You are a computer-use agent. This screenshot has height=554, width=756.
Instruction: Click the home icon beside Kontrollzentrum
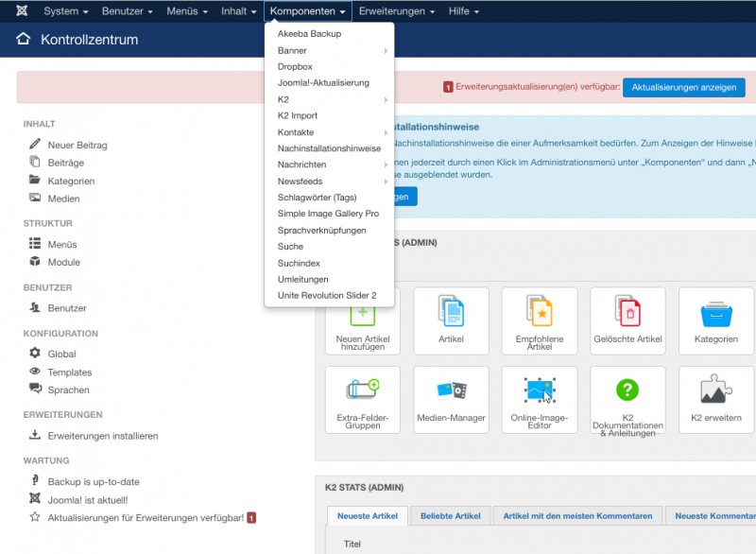(x=23, y=39)
